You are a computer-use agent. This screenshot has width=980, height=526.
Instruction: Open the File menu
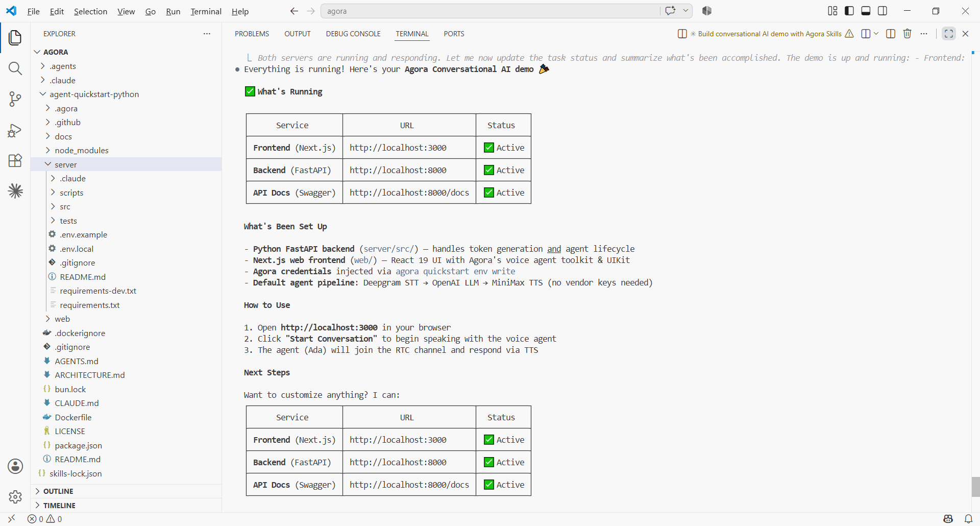click(x=33, y=11)
